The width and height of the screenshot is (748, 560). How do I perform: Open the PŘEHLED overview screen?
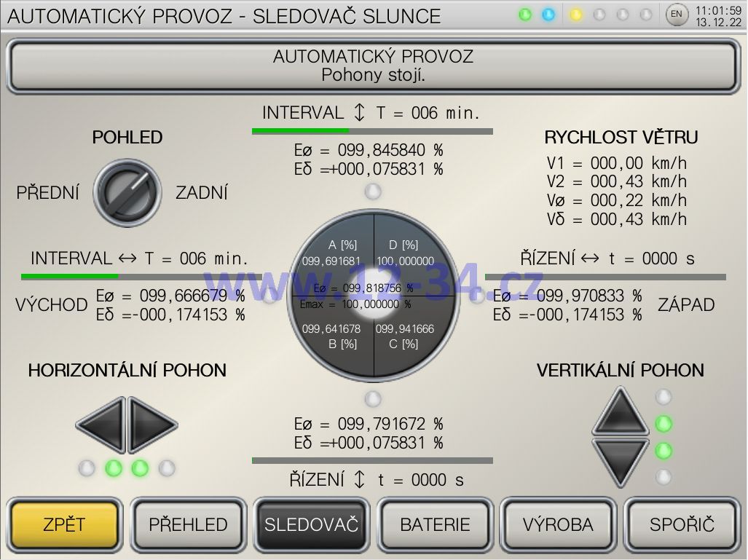click(x=188, y=524)
